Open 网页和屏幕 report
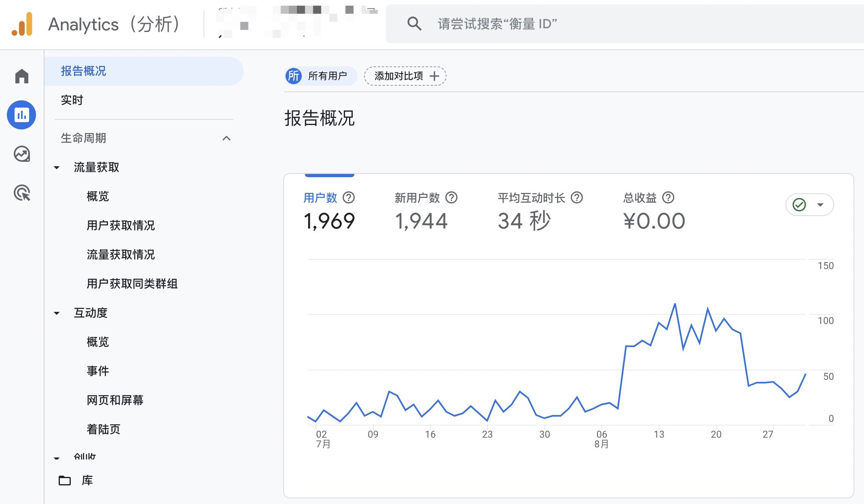This screenshot has height=504, width=864. pos(115,400)
